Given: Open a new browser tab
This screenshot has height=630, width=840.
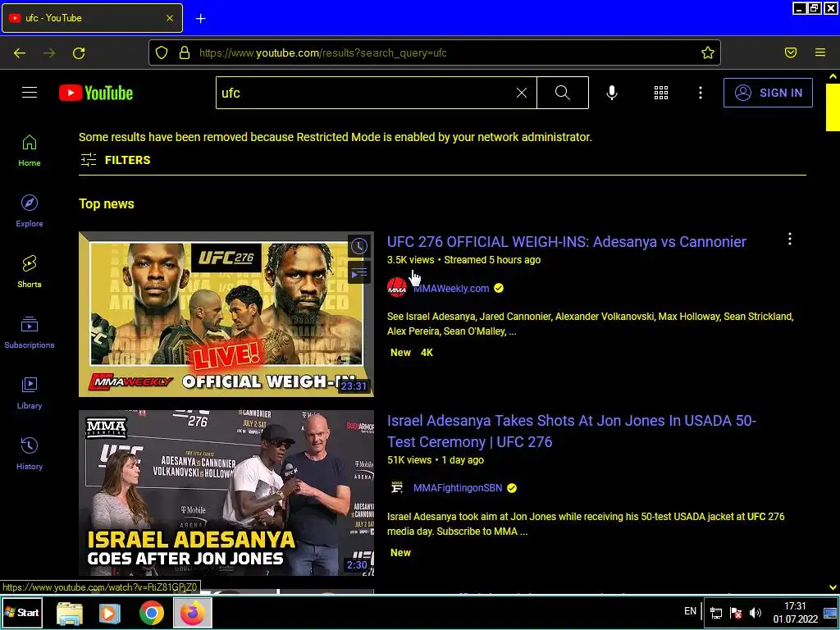Looking at the screenshot, I should tap(200, 19).
